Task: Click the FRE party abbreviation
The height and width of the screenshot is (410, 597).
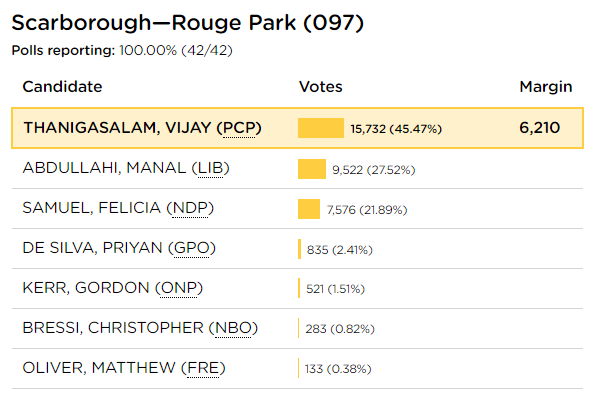Action: [203, 368]
